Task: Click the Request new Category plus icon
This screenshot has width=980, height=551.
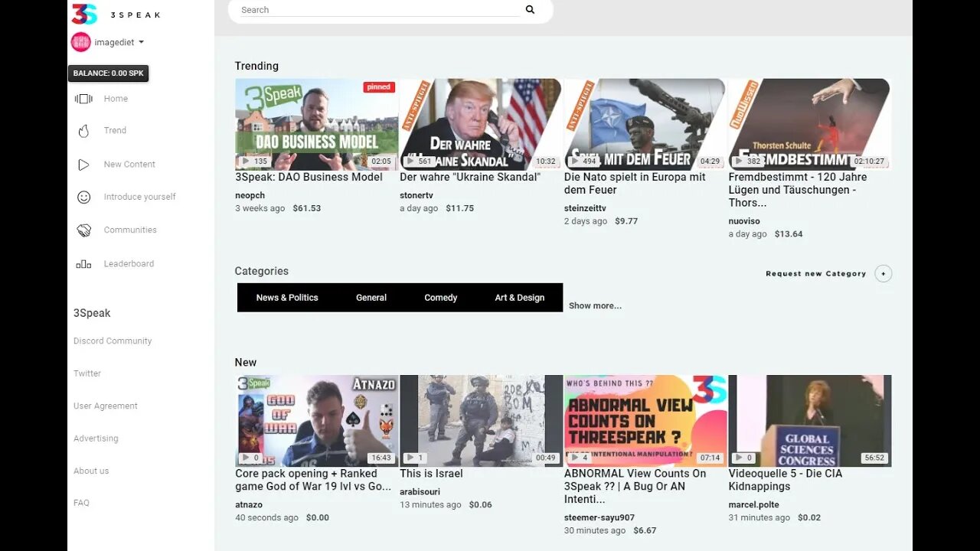Action: pyautogui.click(x=884, y=274)
